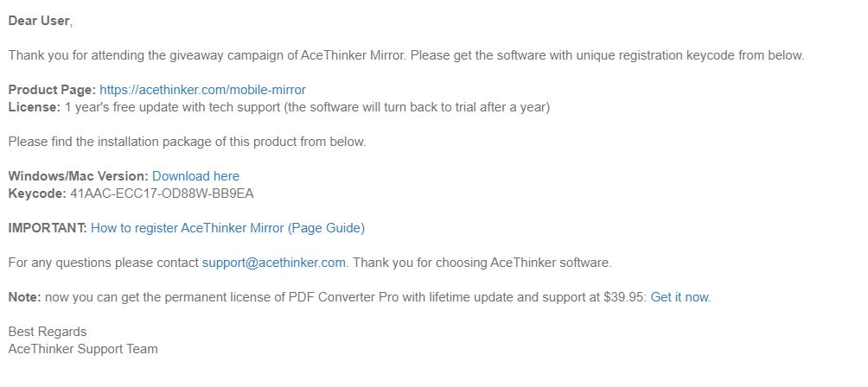Follow the "Get it now" link

[680, 297]
